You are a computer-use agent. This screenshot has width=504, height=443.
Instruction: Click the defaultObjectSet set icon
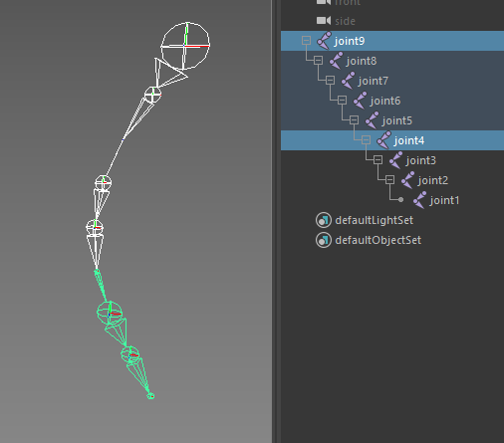[x=324, y=240]
